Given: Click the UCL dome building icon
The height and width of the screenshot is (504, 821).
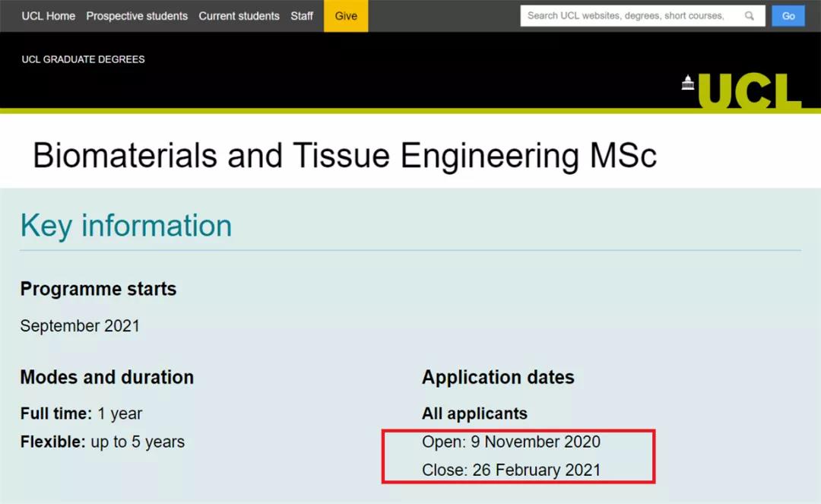Looking at the screenshot, I should click(x=688, y=83).
